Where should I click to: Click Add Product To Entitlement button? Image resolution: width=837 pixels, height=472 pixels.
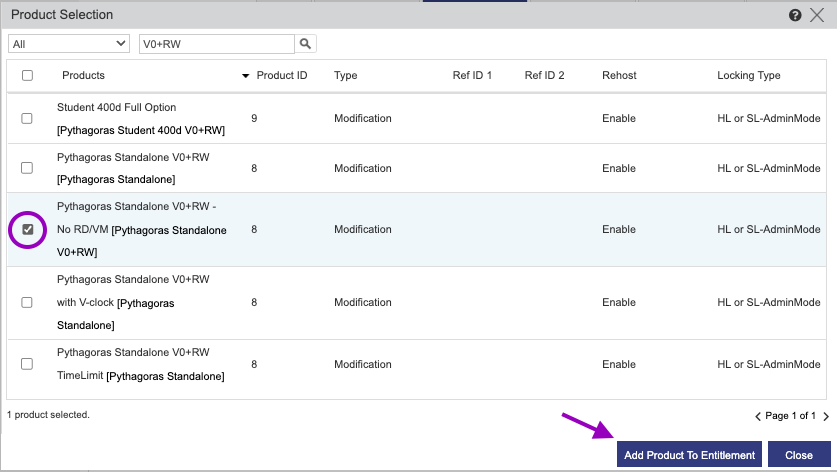tap(689, 455)
